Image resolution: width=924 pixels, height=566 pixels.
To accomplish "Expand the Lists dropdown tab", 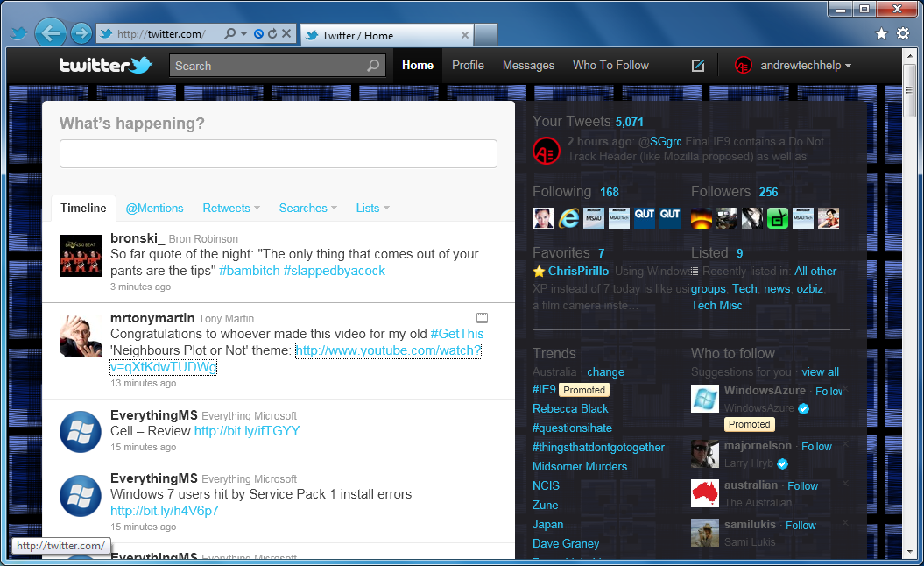I will tap(372, 209).
